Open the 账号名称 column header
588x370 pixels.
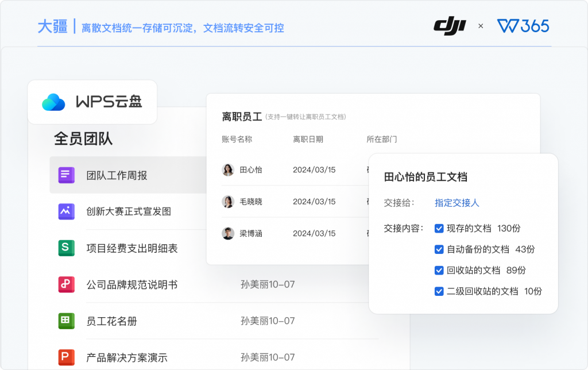tap(236, 139)
